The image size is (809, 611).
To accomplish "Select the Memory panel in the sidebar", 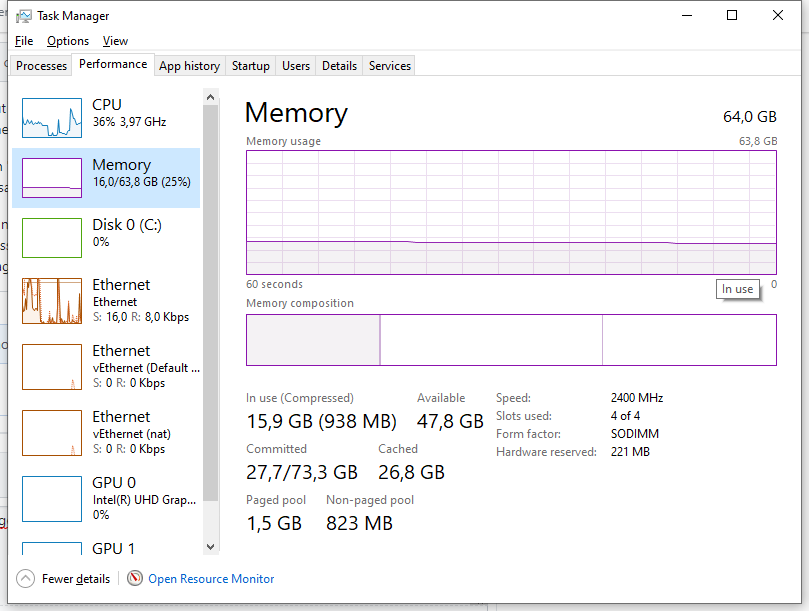I will click(x=110, y=174).
